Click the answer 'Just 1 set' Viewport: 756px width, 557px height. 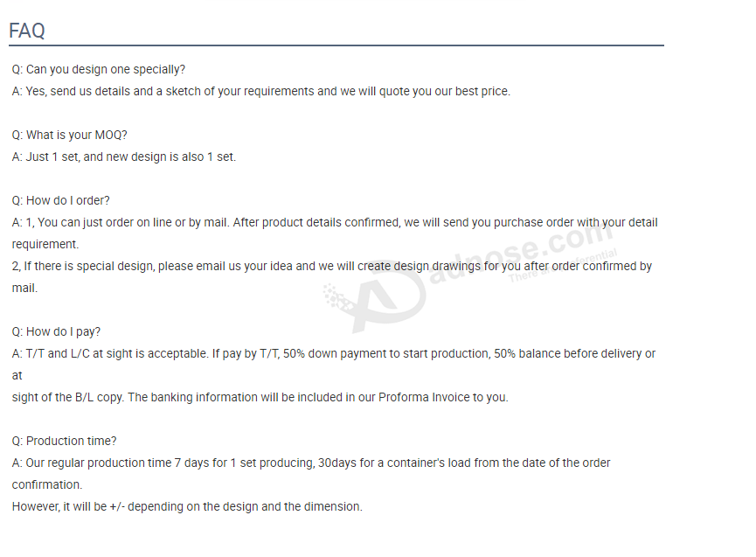[x=124, y=157]
